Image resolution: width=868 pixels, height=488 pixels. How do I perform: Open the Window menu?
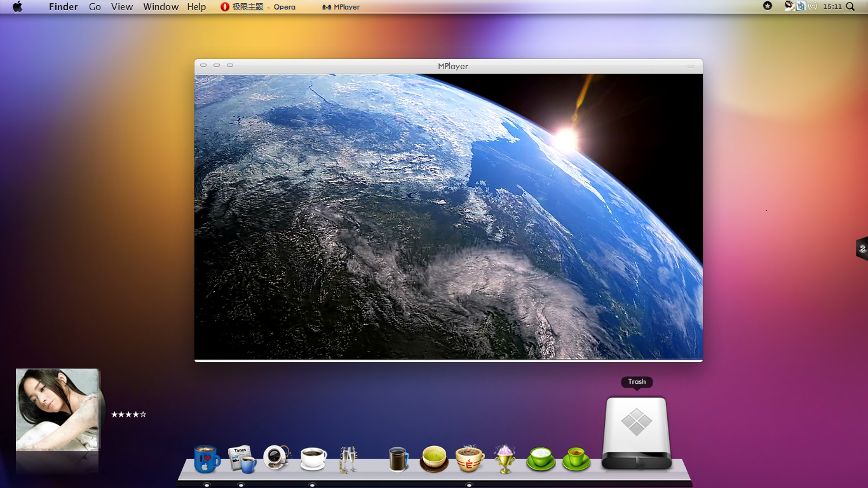point(161,7)
